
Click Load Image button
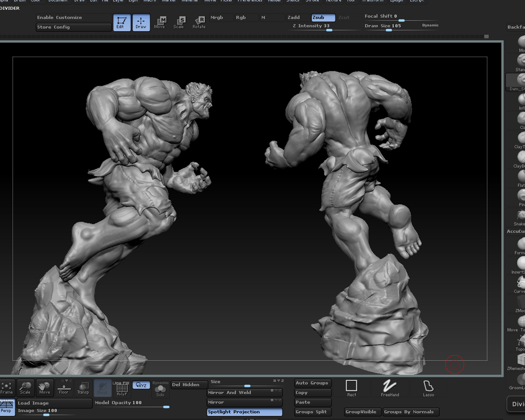coord(55,404)
